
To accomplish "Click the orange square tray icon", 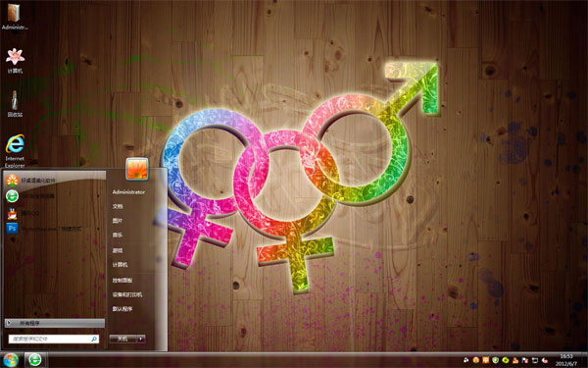I will tap(486, 360).
